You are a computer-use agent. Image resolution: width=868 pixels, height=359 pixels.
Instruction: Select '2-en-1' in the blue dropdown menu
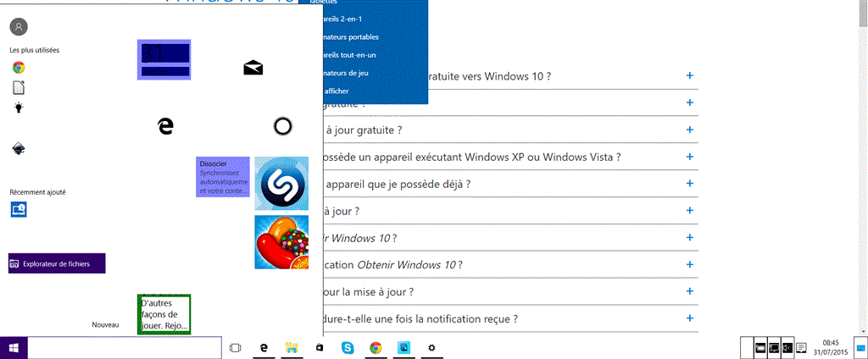click(343, 19)
